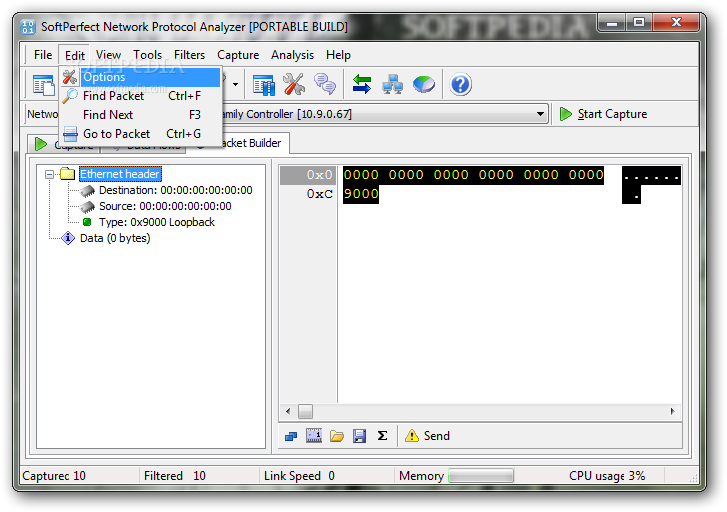Click the first toolbar window icon
The image size is (727, 512).
point(44,85)
